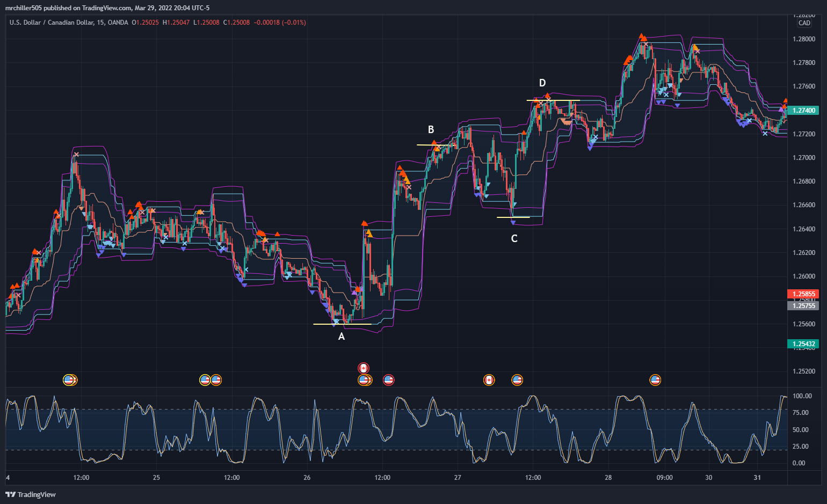This screenshot has height=504, width=827.
Task: Select the 'D' annotation label
Action: (542, 83)
